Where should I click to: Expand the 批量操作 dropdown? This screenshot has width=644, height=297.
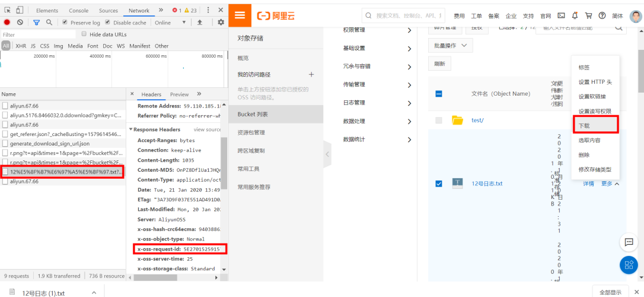click(450, 46)
